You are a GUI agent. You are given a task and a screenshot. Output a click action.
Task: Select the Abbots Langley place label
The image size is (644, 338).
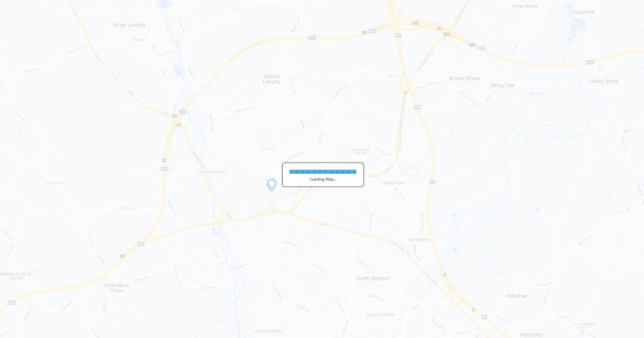pyautogui.click(x=272, y=79)
